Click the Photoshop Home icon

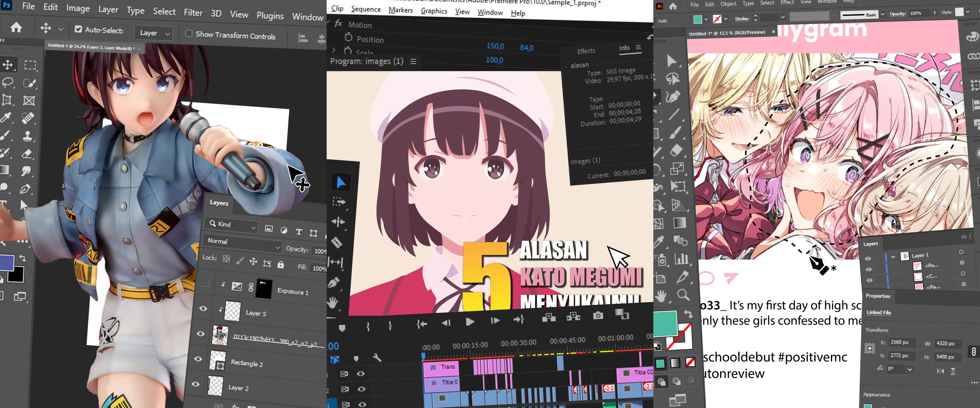pyautogui.click(x=16, y=27)
